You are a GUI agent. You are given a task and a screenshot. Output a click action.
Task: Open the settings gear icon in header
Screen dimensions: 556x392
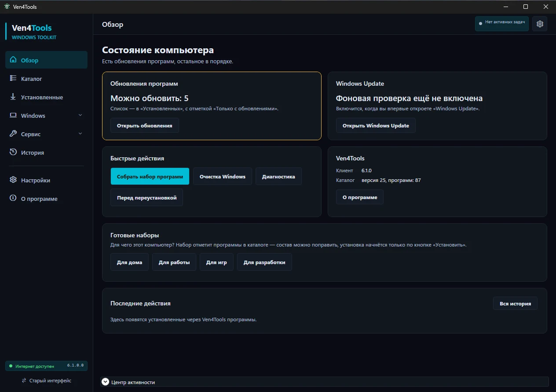(x=540, y=24)
